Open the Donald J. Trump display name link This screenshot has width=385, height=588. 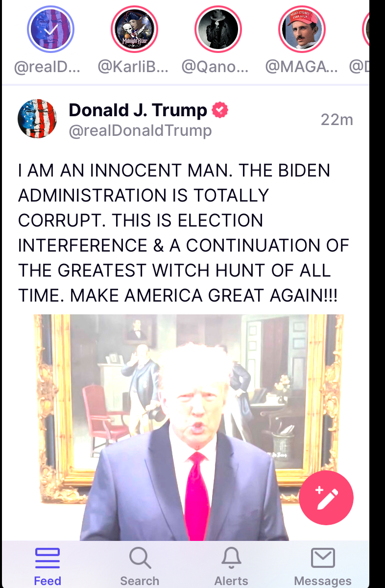point(138,110)
